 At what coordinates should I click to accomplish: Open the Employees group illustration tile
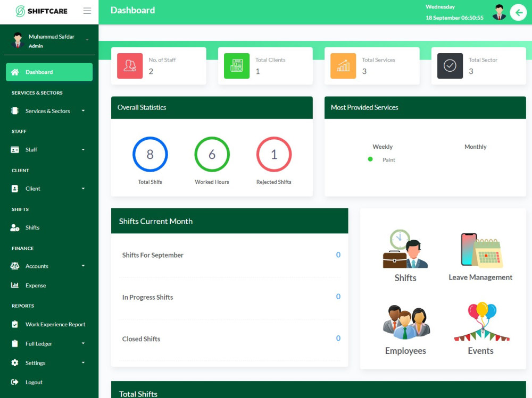tap(406, 322)
